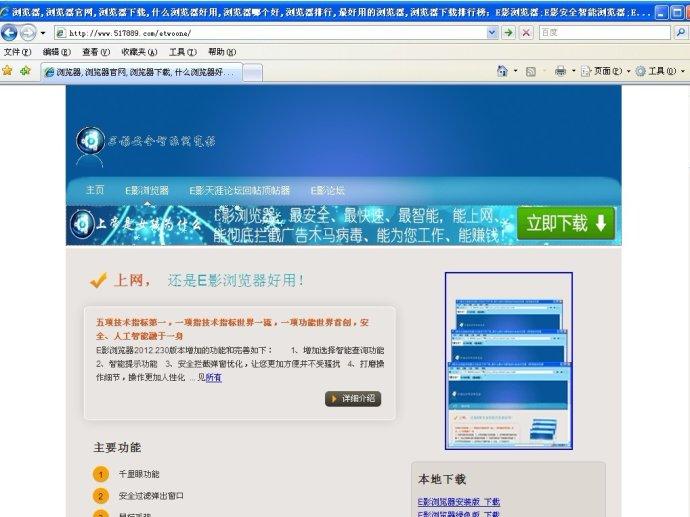Open the 页面(P) toolbar menu
Screen dimensions: 690x517
click(606, 71)
